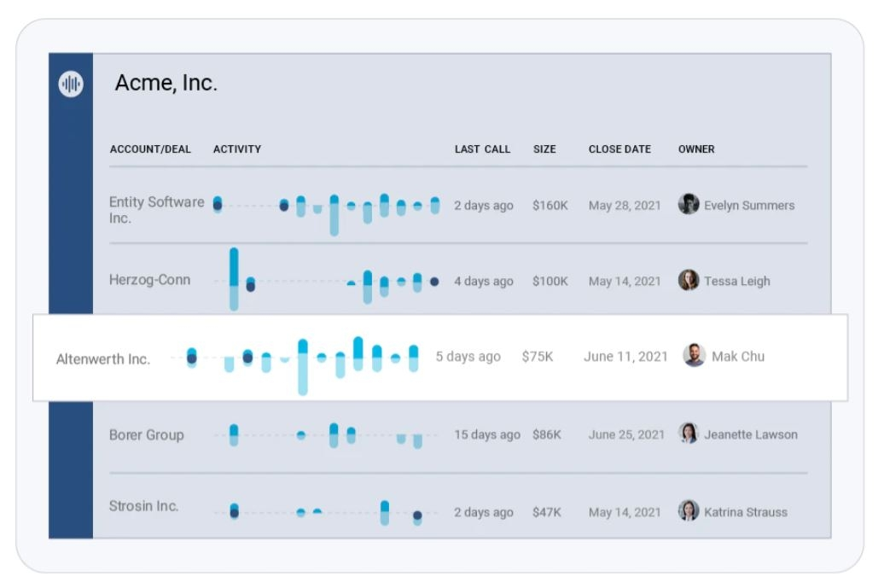The width and height of the screenshot is (884, 588).
Task: Click the $100K deal size
Action: coord(550,281)
